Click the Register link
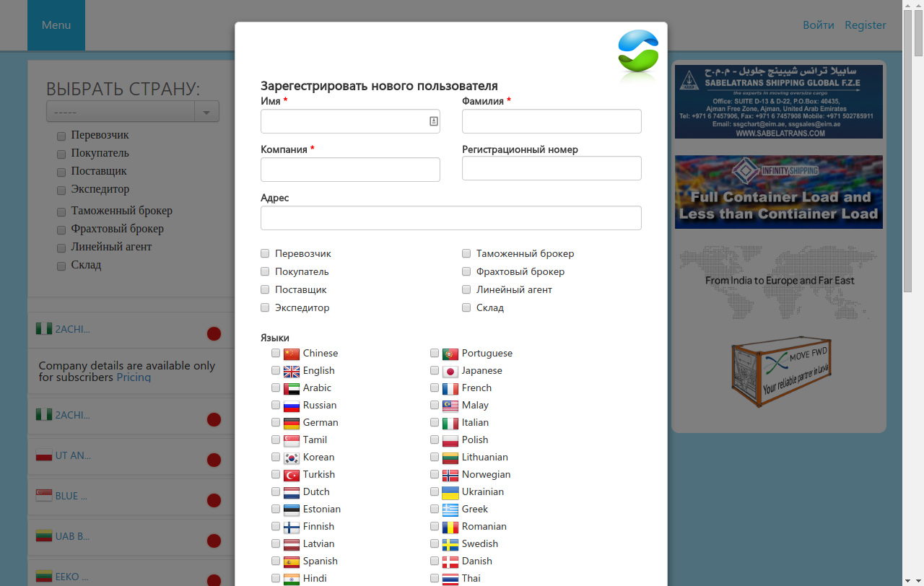 (x=865, y=25)
